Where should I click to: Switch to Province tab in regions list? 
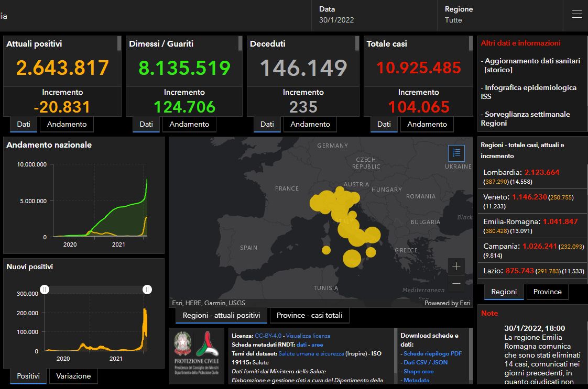[x=547, y=292]
